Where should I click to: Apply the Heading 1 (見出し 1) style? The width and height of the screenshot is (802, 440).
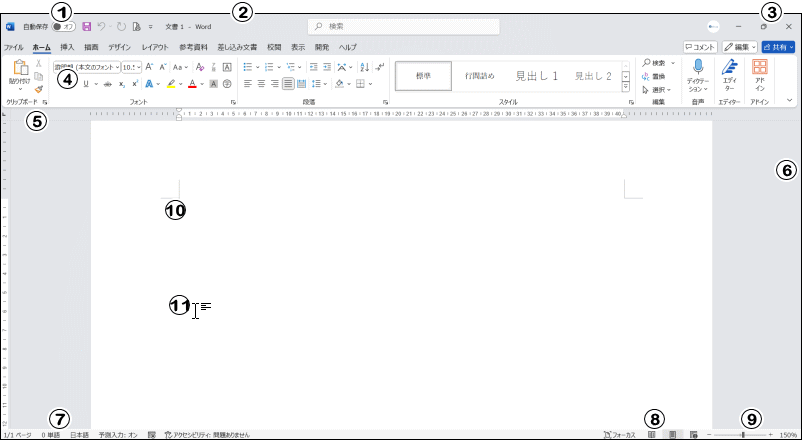[537, 76]
